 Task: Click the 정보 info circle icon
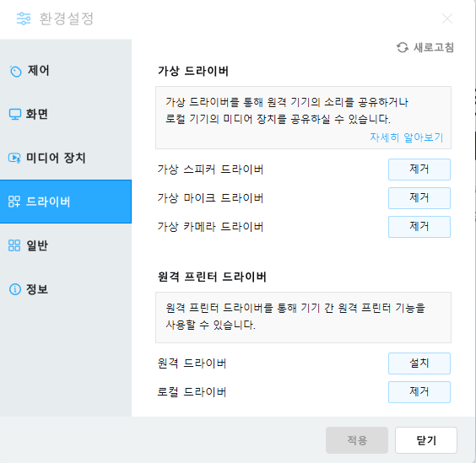(x=15, y=289)
